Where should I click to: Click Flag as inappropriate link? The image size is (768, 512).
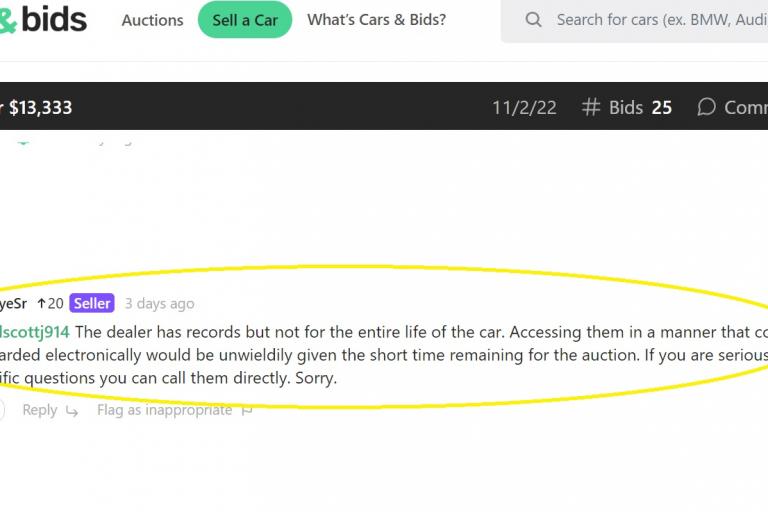pos(165,410)
